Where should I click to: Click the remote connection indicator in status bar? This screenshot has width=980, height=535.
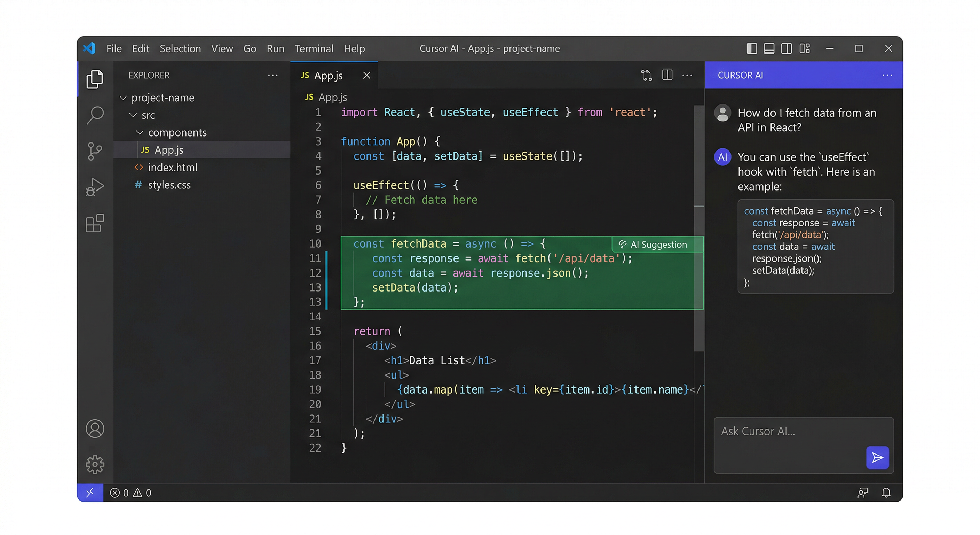(x=90, y=493)
